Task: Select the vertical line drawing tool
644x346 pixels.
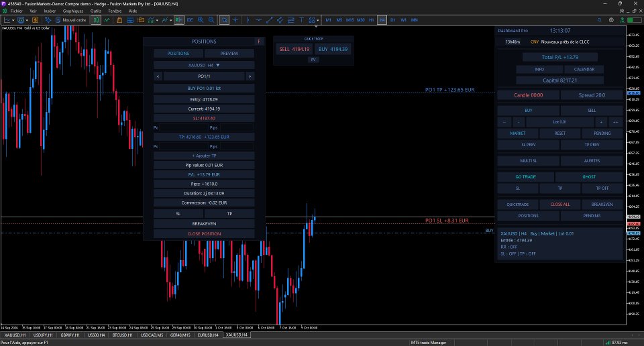Action: [x=248, y=19]
